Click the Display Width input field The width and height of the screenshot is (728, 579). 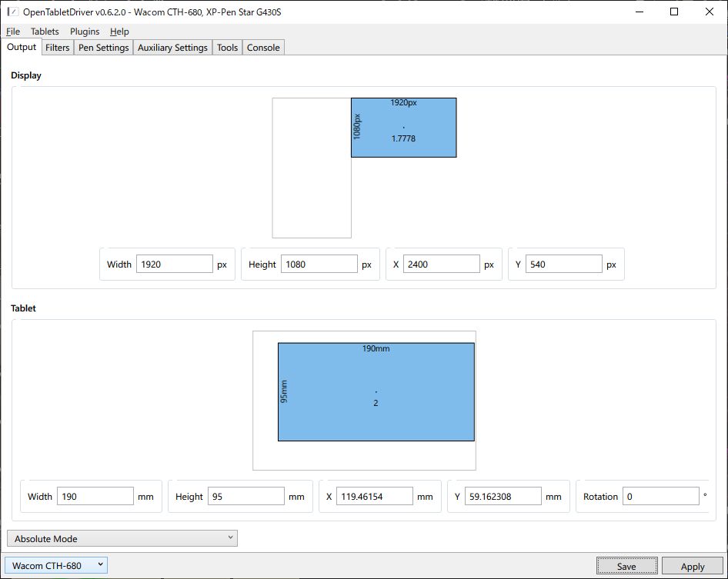click(175, 264)
